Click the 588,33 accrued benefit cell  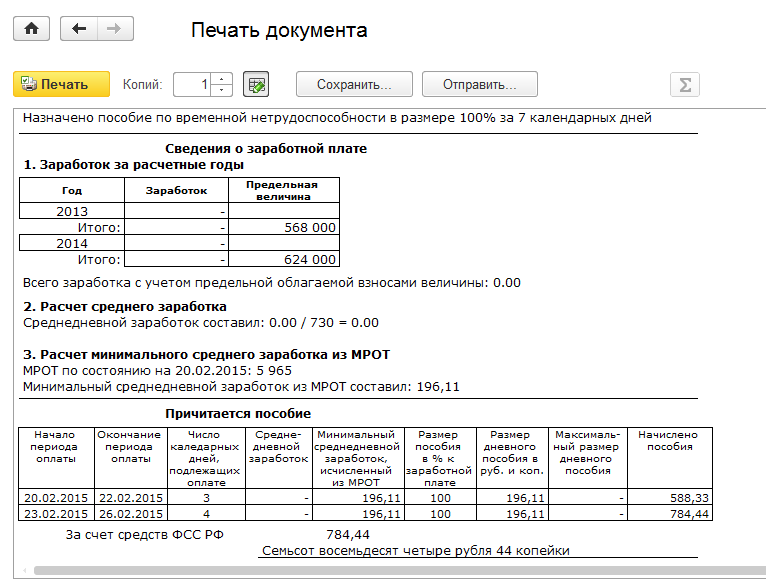[664, 497]
